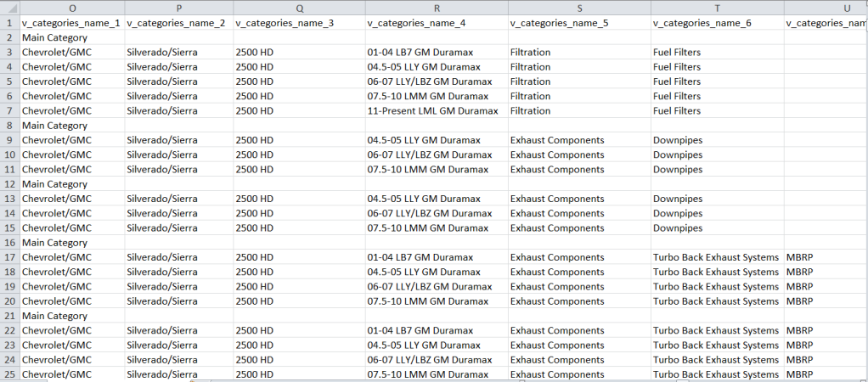Click cell v_categories_name_3 in row 1
This screenshot has height=382, width=868.
[x=299, y=23]
